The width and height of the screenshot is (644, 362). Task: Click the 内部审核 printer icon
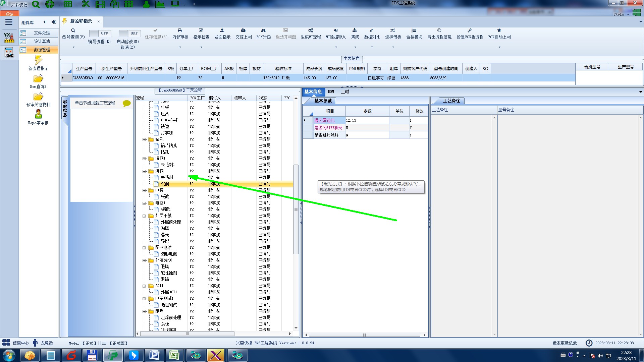click(180, 31)
